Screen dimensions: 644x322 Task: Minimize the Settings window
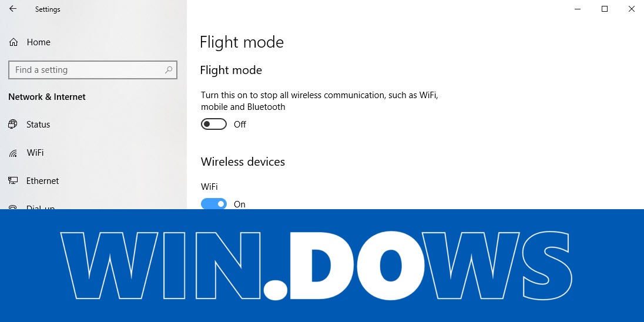[x=578, y=9]
